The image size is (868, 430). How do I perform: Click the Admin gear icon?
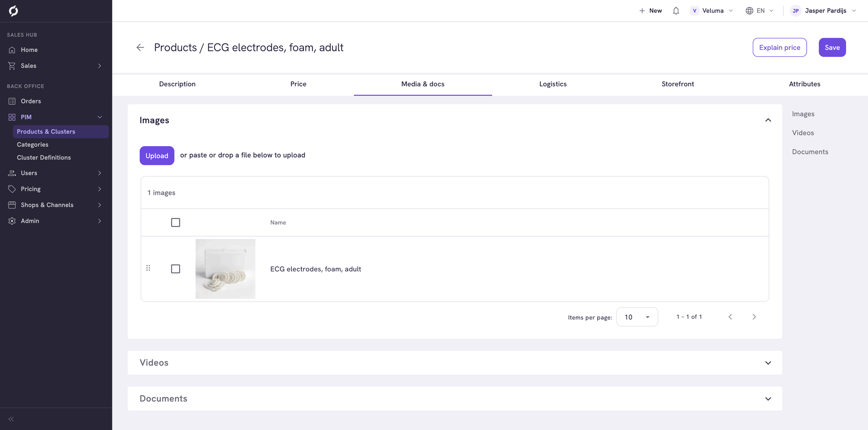[12, 221]
